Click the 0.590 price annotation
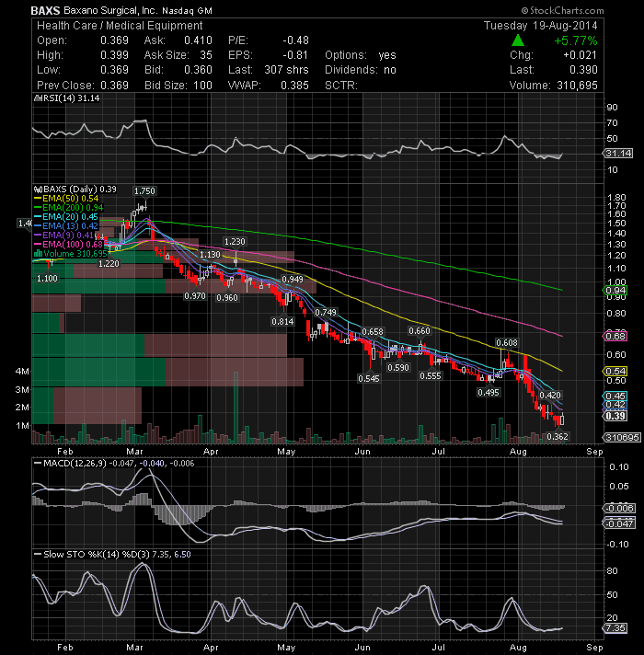The image size is (644, 655). point(398,368)
